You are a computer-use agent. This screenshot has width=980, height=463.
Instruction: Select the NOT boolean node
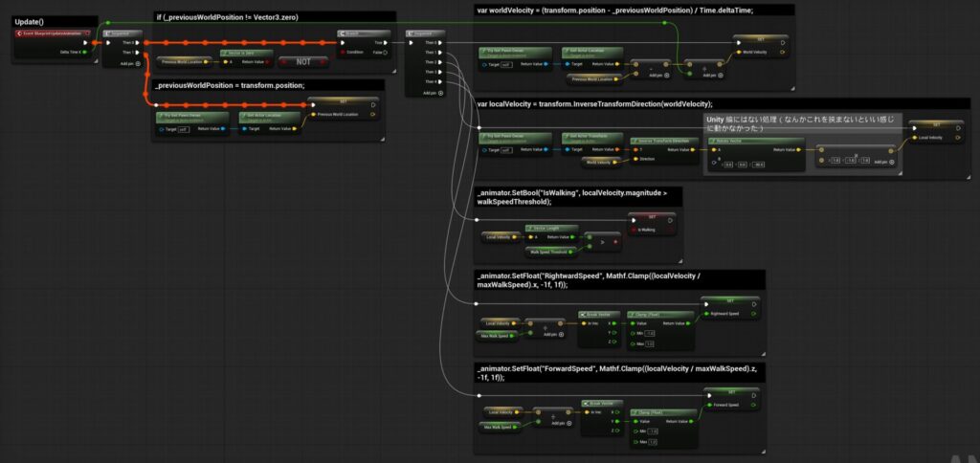(301, 61)
